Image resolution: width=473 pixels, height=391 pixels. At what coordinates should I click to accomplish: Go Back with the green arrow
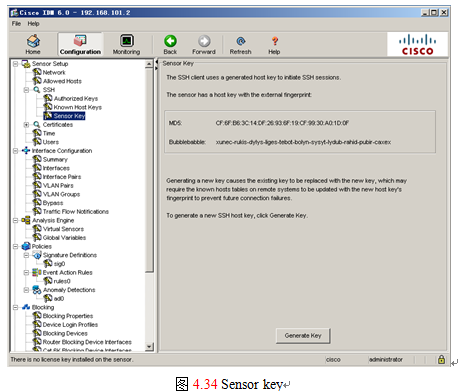(x=170, y=41)
